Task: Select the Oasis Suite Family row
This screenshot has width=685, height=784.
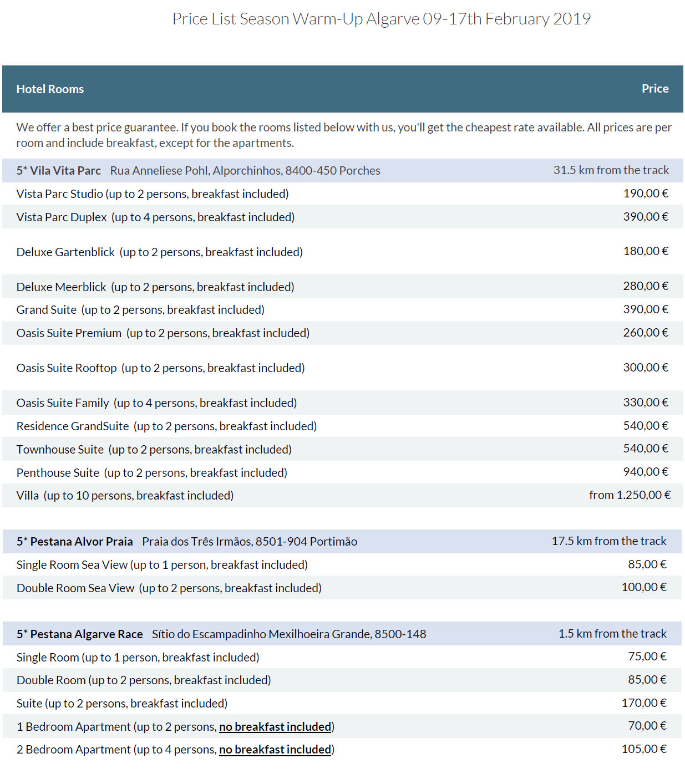Action: click(343, 403)
